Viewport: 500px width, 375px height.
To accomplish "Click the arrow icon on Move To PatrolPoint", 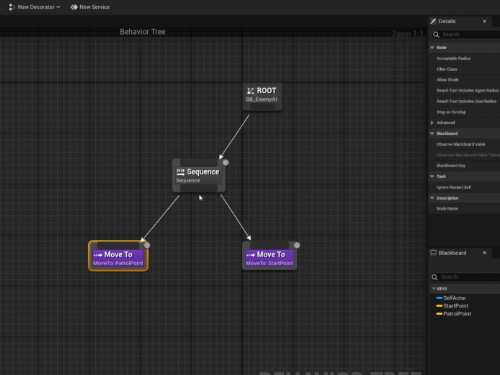I will tap(98, 255).
